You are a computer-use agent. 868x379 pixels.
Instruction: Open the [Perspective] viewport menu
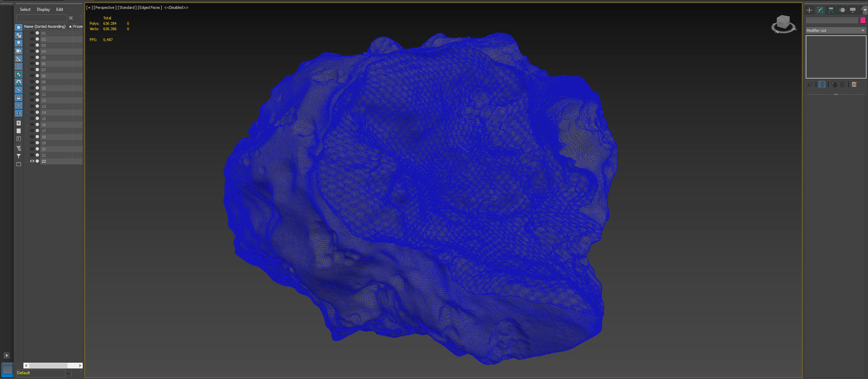(105, 7)
